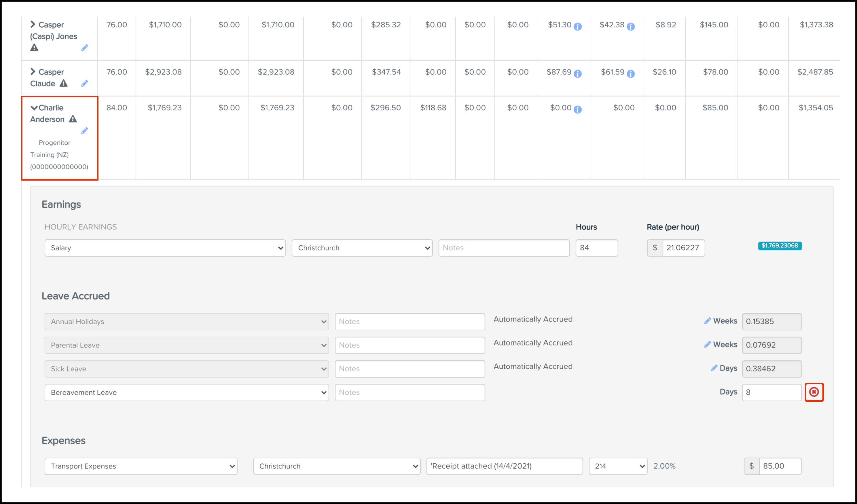
Task: Collapse the Charlie Anderson row
Action: coord(34,108)
